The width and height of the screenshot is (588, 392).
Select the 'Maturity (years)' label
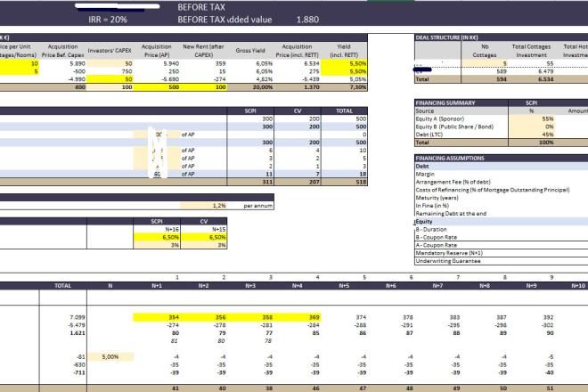point(437,198)
